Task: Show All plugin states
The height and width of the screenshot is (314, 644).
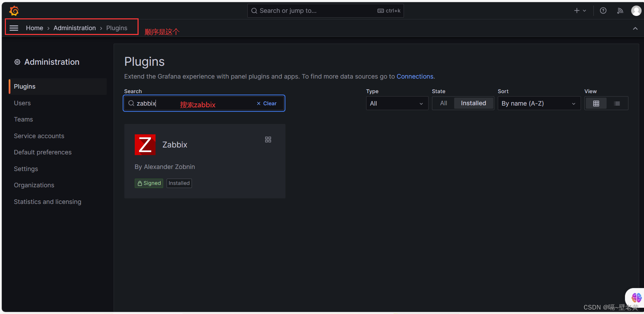Action: coord(443,103)
